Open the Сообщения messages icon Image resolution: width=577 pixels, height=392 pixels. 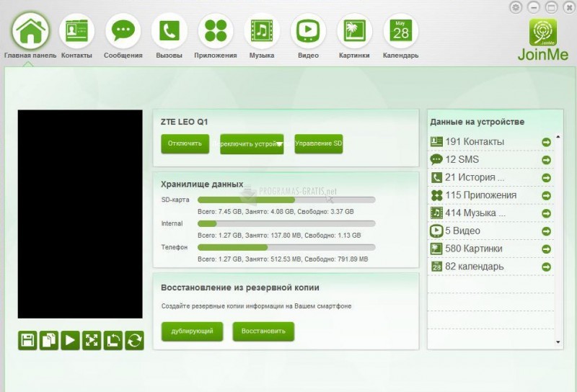coord(123,31)
